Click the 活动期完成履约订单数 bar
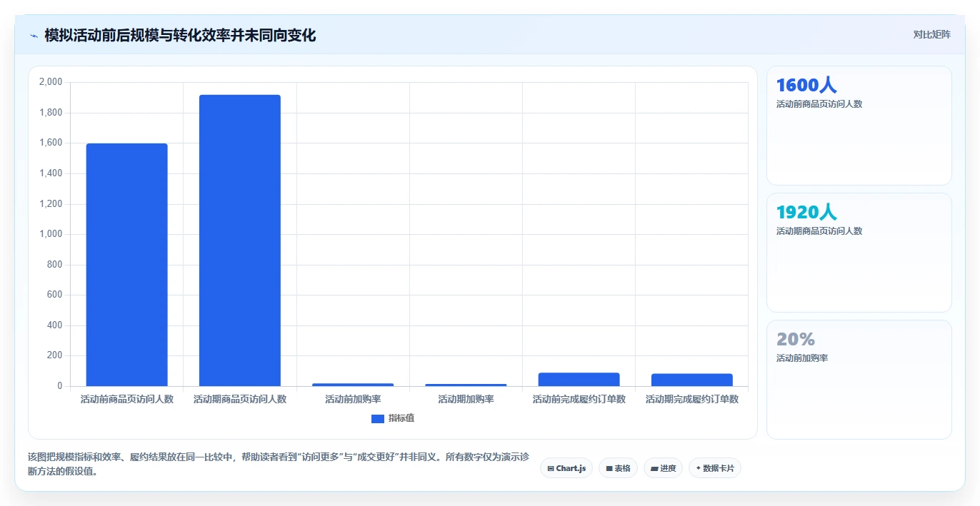This screenshot has width=980, height=506. coord(692,380)
